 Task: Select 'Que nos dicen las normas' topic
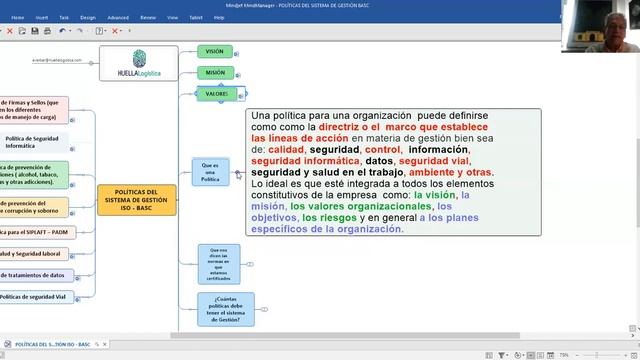[x=219, y=264]
